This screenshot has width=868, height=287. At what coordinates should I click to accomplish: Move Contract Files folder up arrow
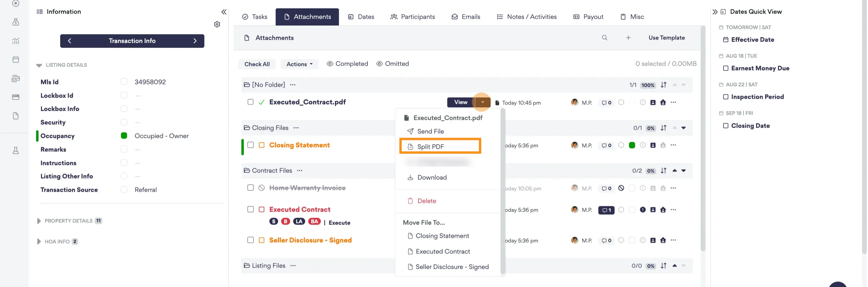[x=674, y=171]
